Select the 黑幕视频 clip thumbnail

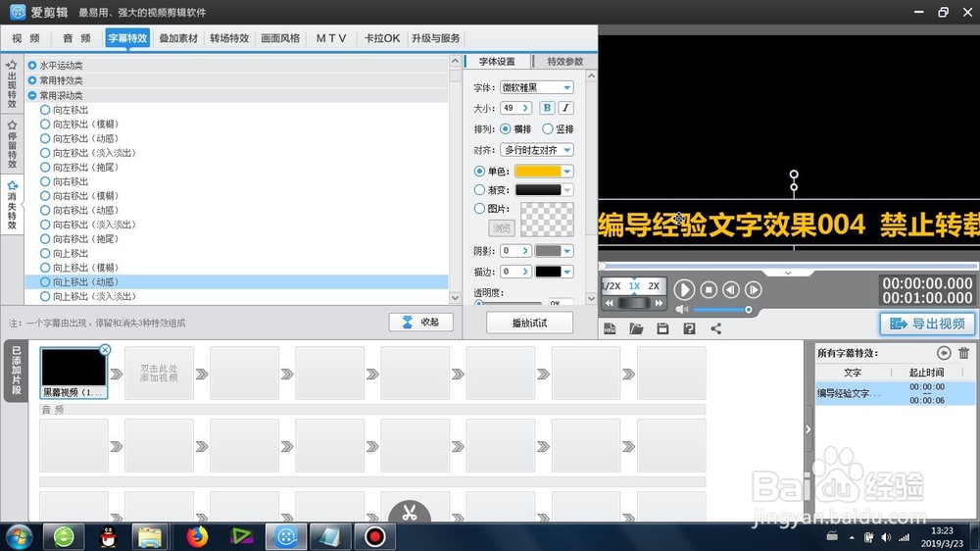coord(73,373)
